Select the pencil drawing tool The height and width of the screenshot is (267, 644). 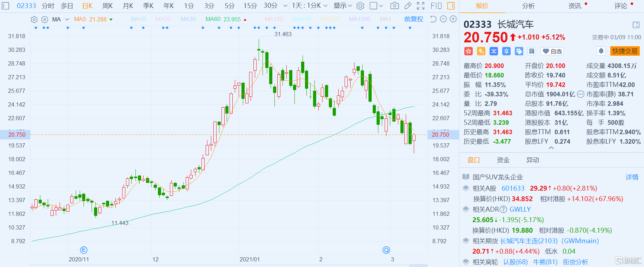click(407, 6)
